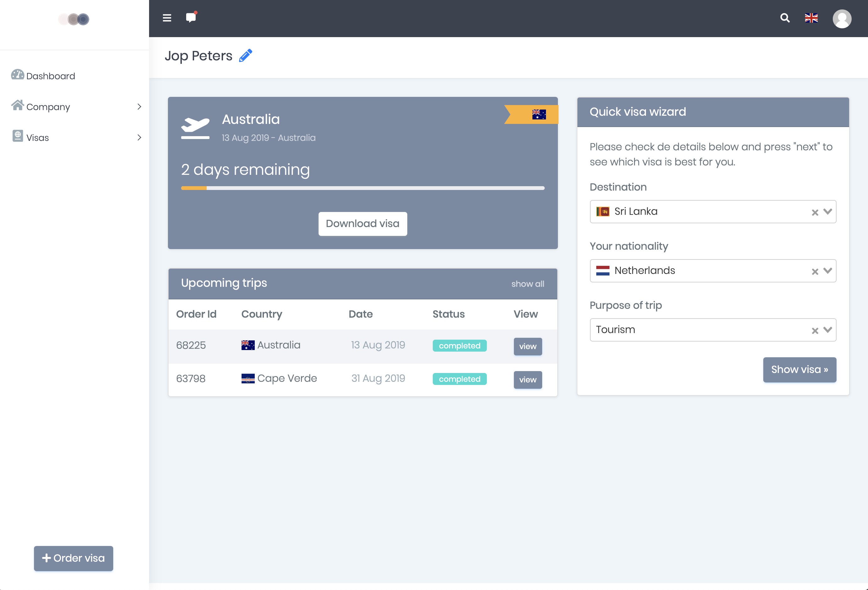
Task: Click order id 68225
Action: point(191,345)
